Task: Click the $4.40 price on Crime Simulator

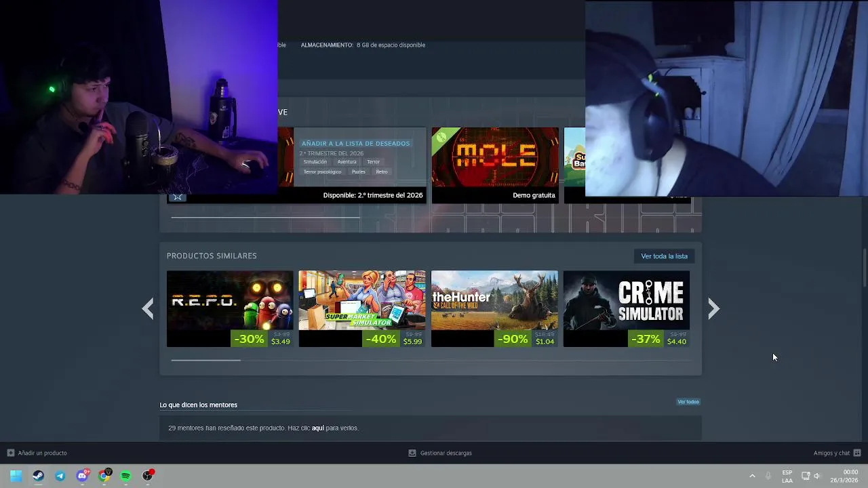Action: (677, 342)
